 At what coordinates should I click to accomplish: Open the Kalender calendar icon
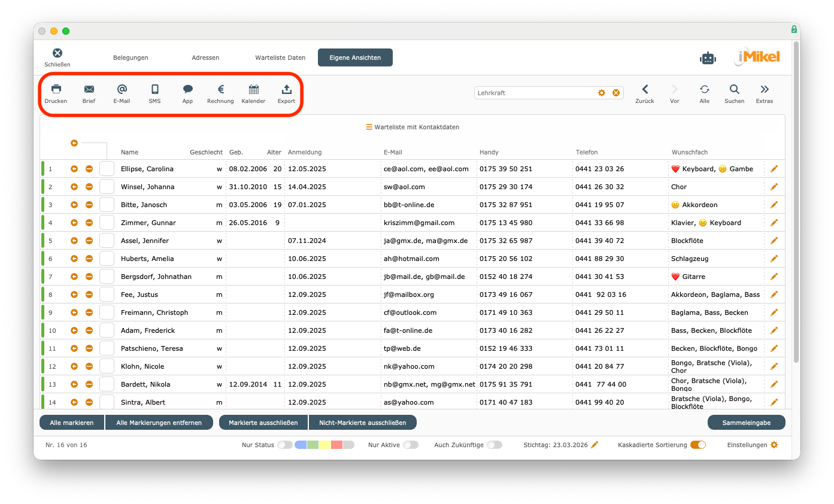[253, 89]
